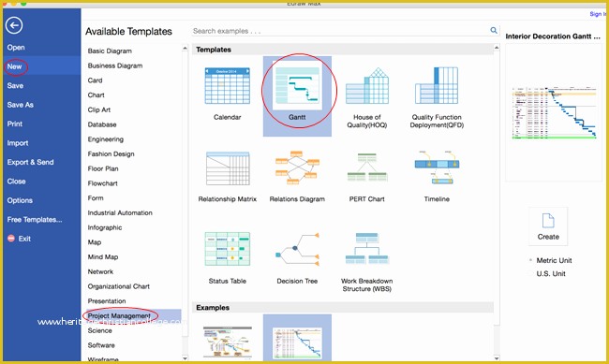The width and height of the screenshot is (609, 364).
Task: Open first example thumbnail under Examples
Action: [x=228, y=342]
